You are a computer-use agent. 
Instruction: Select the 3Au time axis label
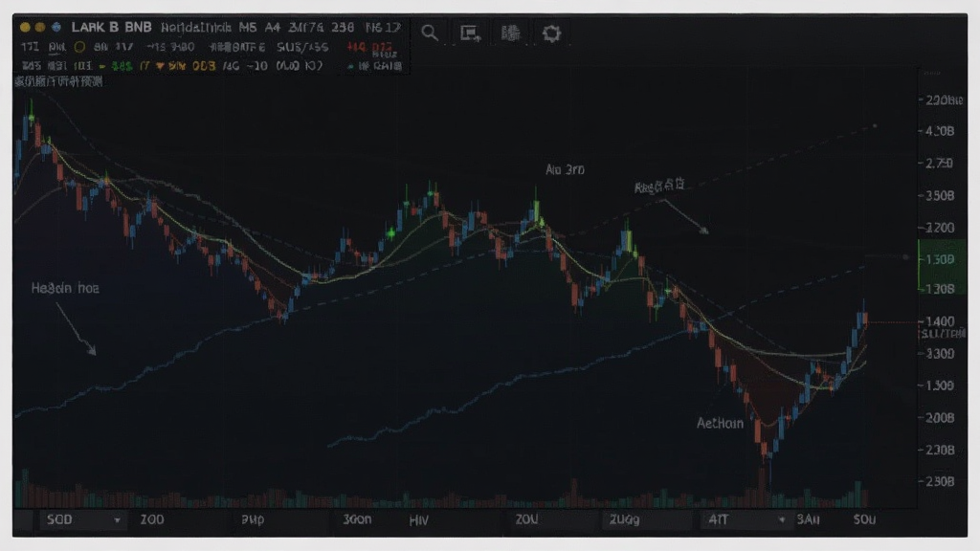pyautogui.click(x=808, y=519)
